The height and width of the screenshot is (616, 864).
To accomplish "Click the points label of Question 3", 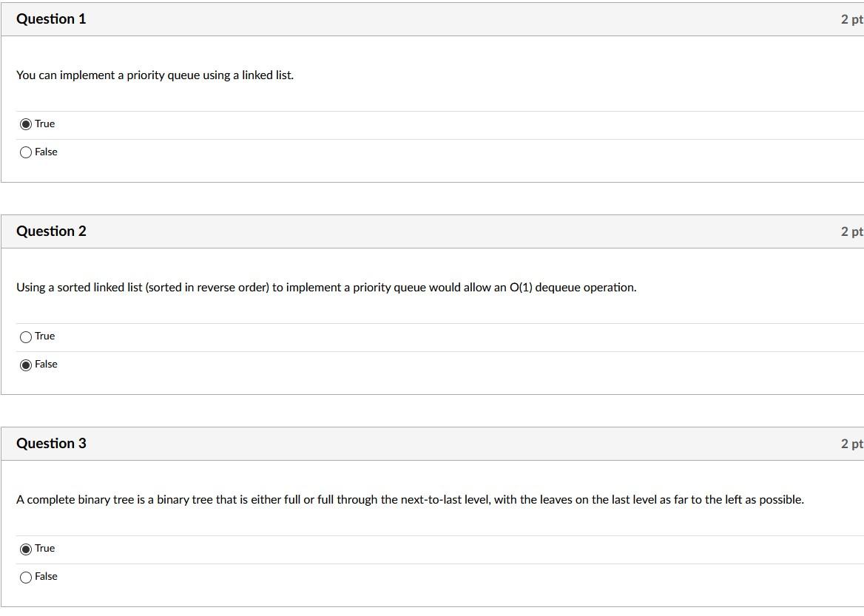I will click(x=852, y=444).
